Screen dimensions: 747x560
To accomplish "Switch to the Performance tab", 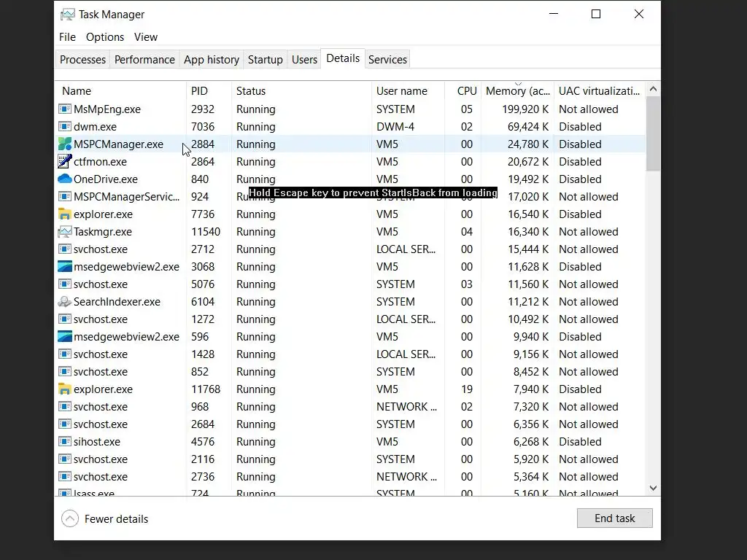I will tap(144, 60).
